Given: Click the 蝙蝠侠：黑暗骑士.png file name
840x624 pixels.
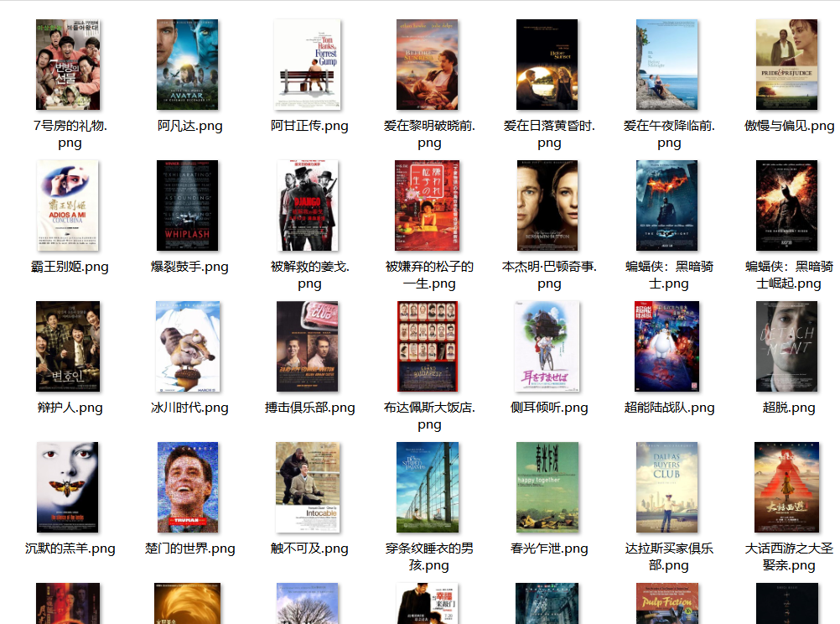Looking at the screenshot, I should pos(669,275).
